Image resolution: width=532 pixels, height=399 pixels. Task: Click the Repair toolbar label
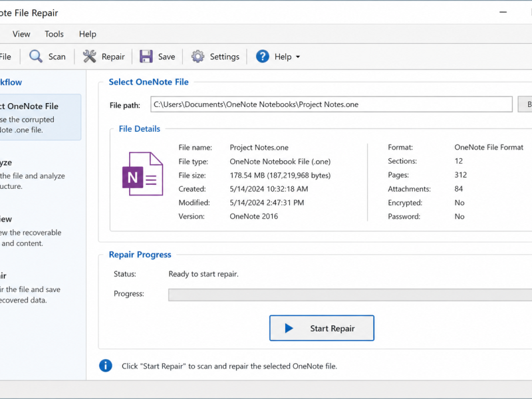pyautogui.click(x=113, y=57)
